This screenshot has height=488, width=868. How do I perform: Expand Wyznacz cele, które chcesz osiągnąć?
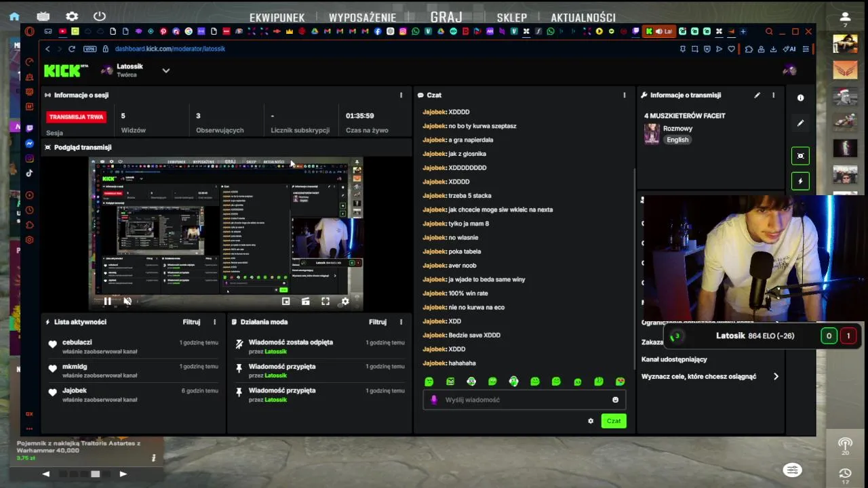click(776, 376)
